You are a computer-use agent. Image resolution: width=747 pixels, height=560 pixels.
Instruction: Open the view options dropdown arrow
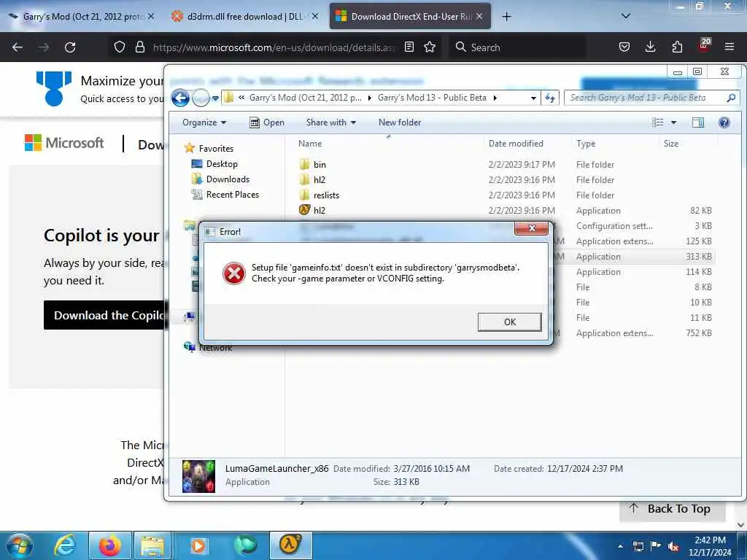coord(673,122)
